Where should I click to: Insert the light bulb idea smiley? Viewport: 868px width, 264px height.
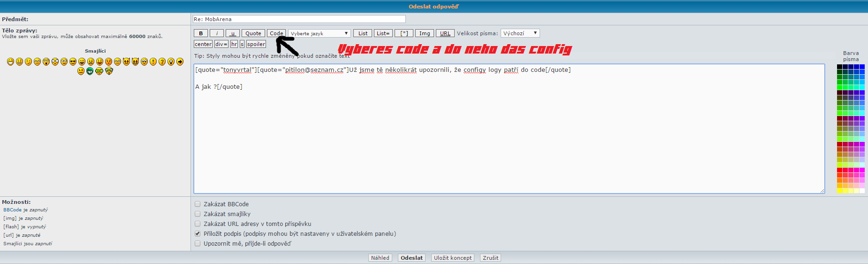click(x=171, y=62)
